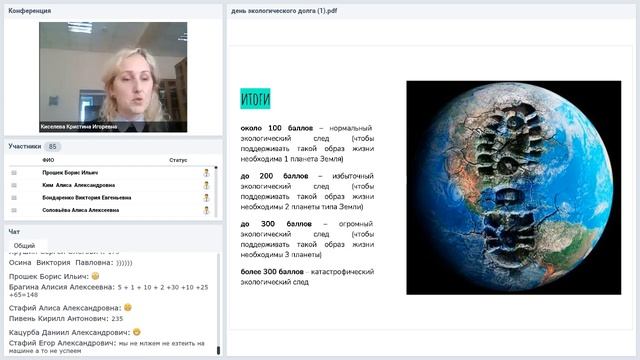Click the ФИО column header
The height and width of the screenshot is (360, 640).
pos(48,160)
